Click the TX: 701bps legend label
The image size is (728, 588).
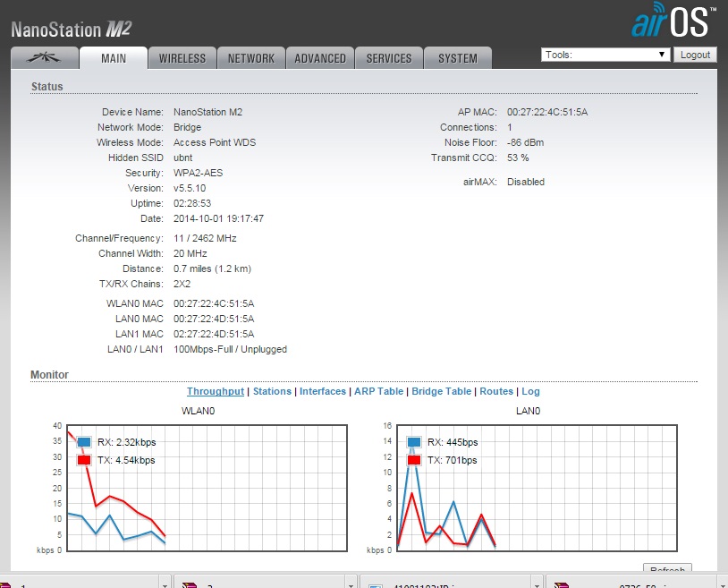(x=453, y=460)
